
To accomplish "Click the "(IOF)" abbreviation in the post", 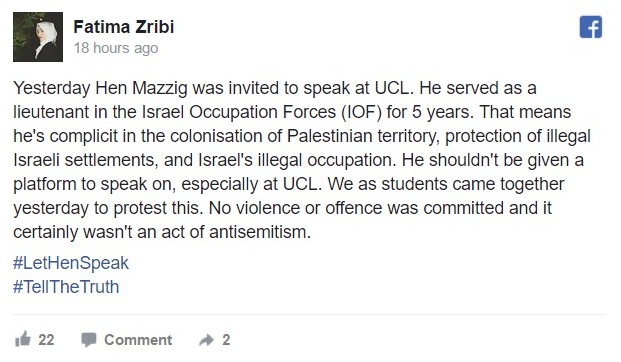I will pyautogui.click(x=362, y=112).
